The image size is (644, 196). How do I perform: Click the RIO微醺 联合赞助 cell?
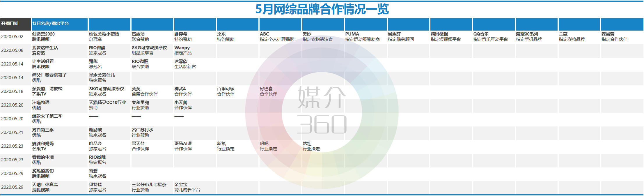tap(152, 64)
